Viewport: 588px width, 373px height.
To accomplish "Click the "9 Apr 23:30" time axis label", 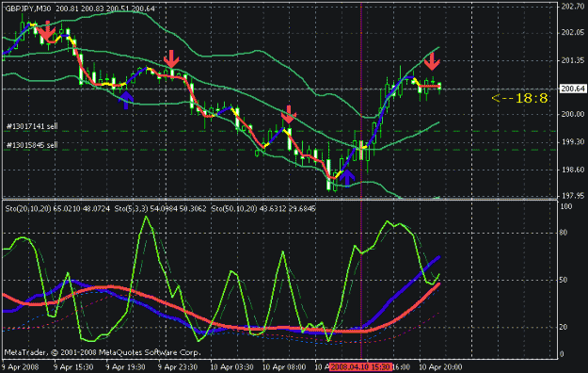I will coord(178,367).
